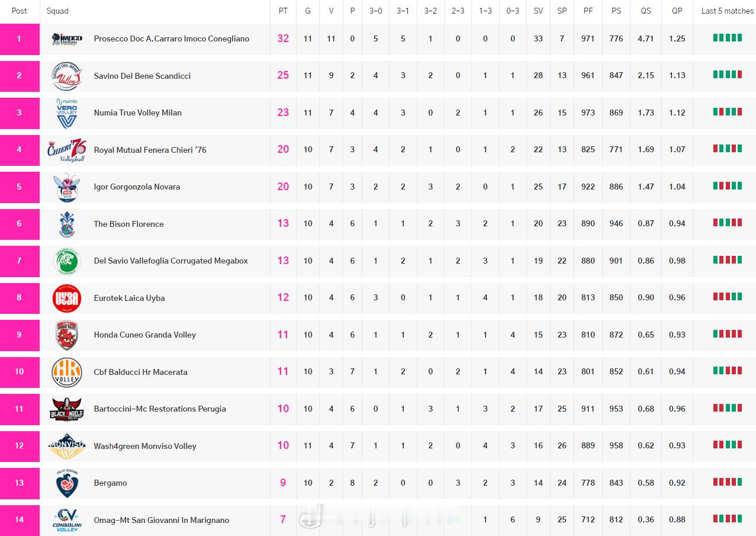The width and height of the screenshot is (756, 536).
Task: Click position 14 pink rank cell
Action: tap(20, 520)
